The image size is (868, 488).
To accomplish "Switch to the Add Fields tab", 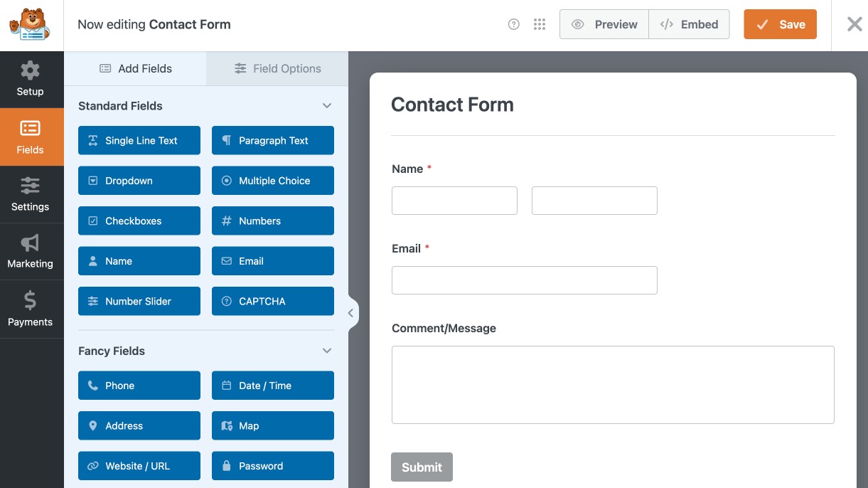I will pos(135,68).
